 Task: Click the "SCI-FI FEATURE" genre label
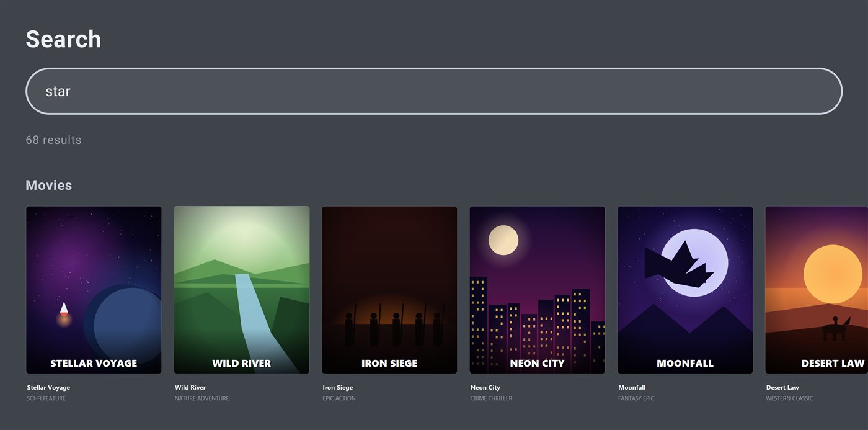click(46, 398)
